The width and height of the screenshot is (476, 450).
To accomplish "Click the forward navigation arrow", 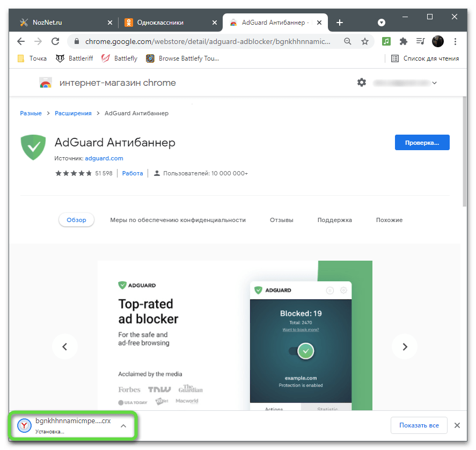I will (x=38, y=41).
